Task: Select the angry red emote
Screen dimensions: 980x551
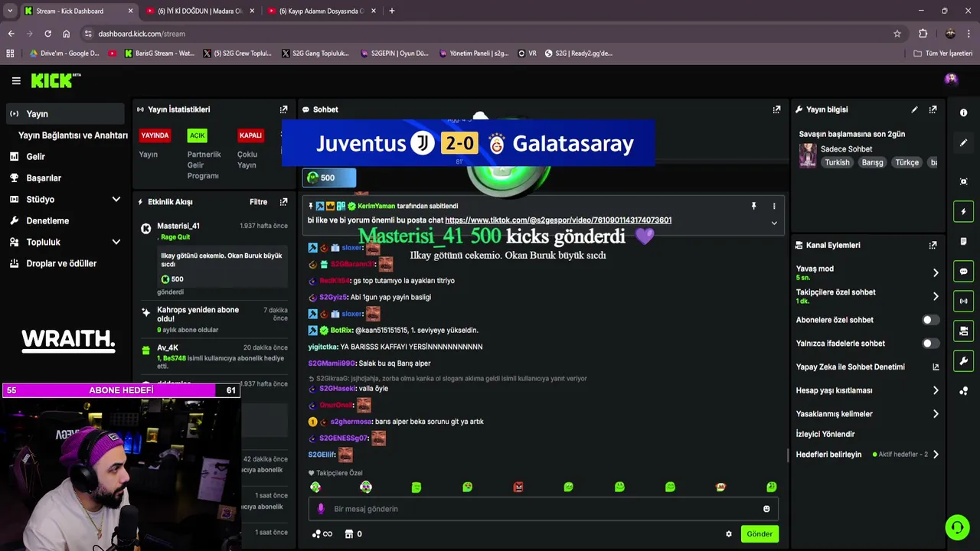Action: (x=518, y=487)
